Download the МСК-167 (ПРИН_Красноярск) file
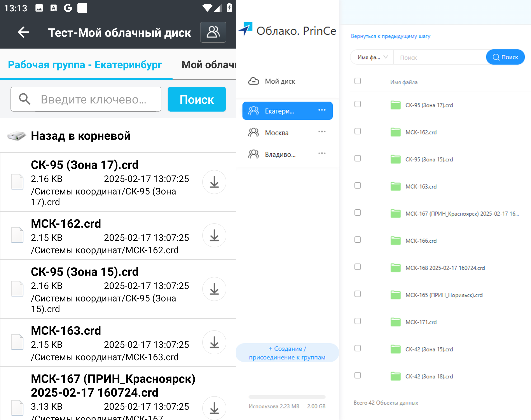The height and width of the screenshot is (420, 531). point(214,408)
